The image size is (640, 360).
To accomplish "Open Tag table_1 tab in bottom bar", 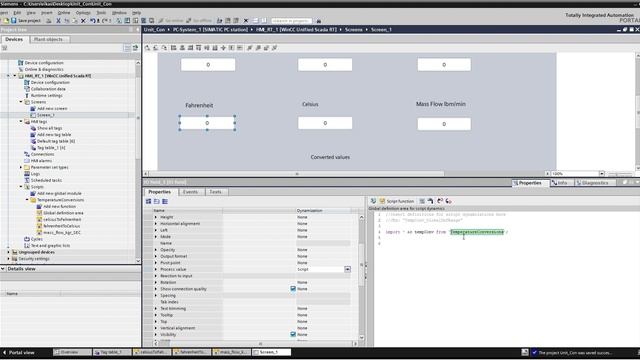I will [x=112, y=352].
